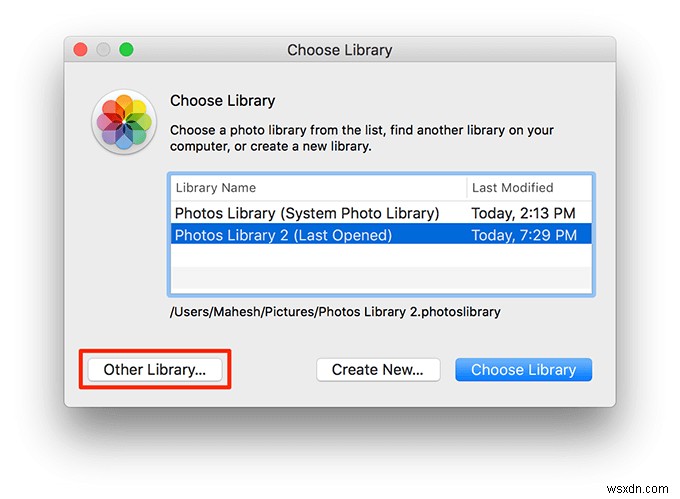Screen dimensions: 680x499
Task: Select Photos Library 2 (Last Opened) row
Action: [x=283, y=235]
